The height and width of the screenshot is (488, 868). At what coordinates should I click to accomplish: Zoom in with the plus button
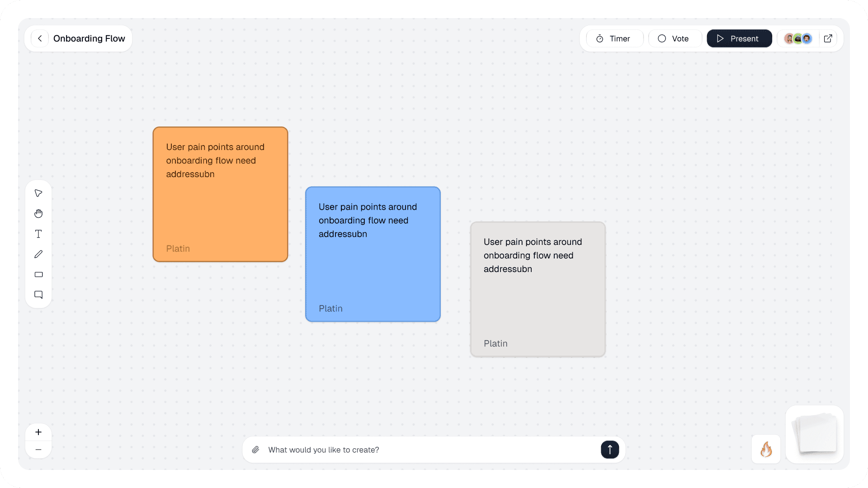(38, 432)
